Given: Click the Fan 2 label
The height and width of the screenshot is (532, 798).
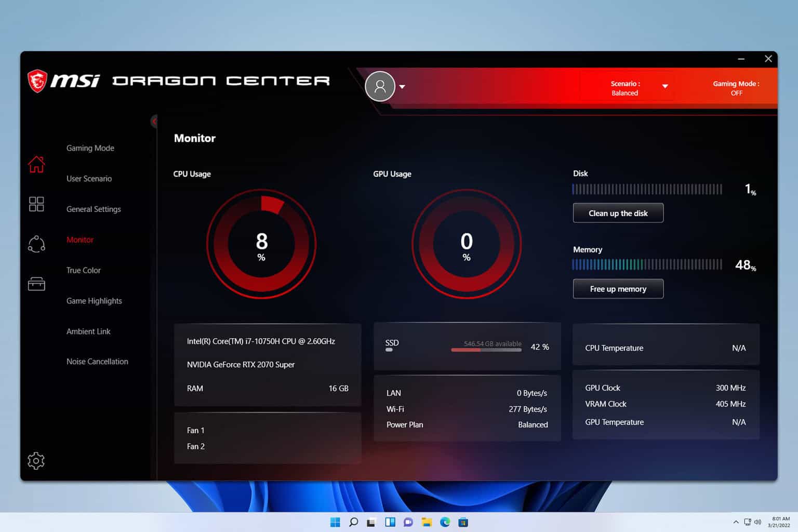Looking at the screenshot, I should [195, 446].
